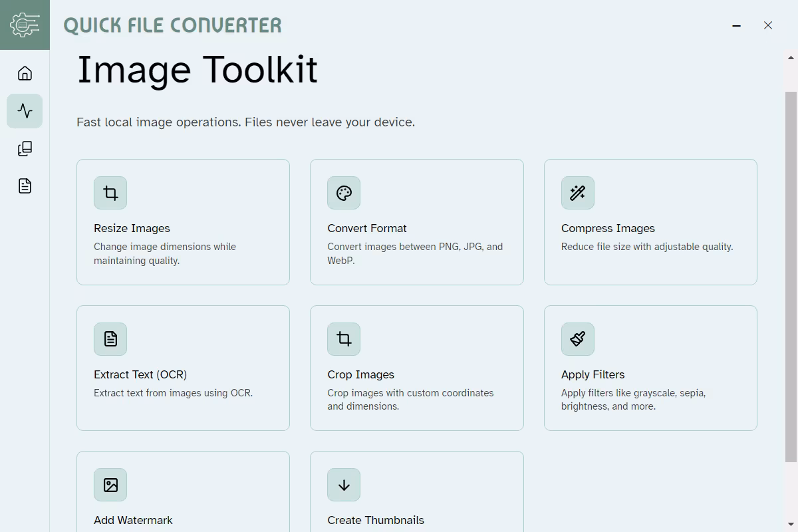Image resolution: width=798 pixels, height=532 pixels.
Task: Click the Extract Text (OCR) document icon
Action: 110,339
